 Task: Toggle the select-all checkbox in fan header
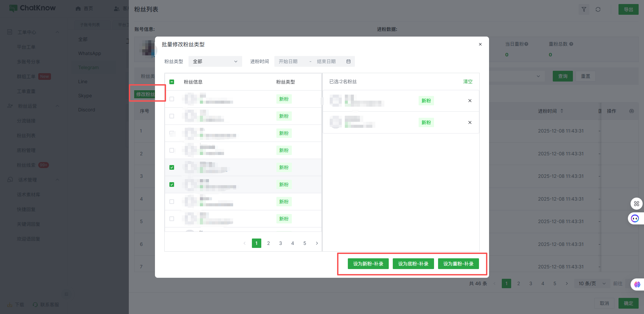tap(172, 82)
